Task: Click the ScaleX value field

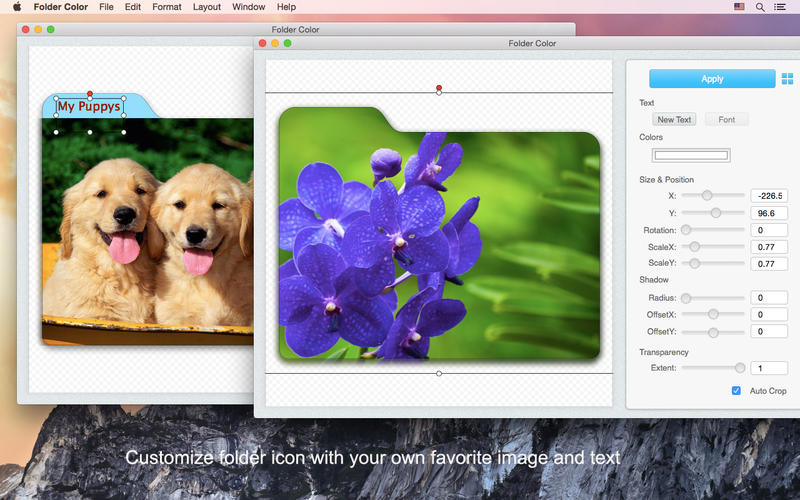Action: (x=769, y=247)
